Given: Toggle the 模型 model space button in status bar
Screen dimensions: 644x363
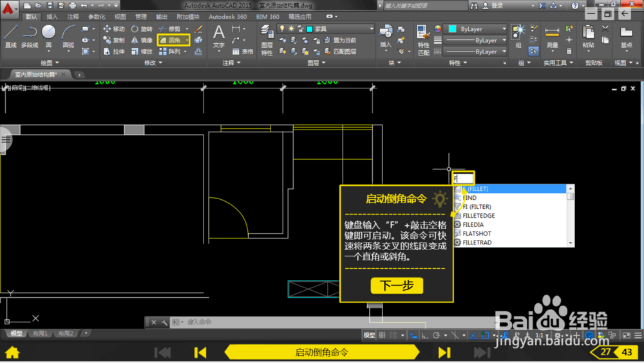Looking at the screenshot, I should (369, 335).
